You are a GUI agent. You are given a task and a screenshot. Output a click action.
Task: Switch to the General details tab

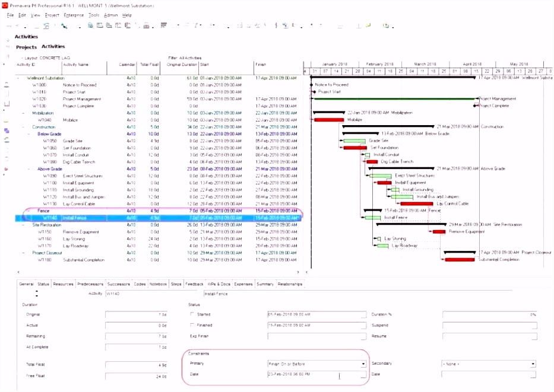point(26,284)
